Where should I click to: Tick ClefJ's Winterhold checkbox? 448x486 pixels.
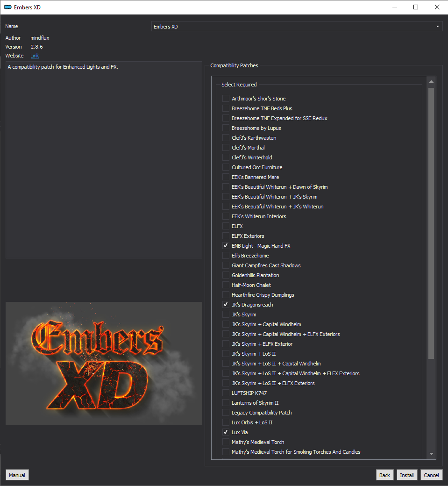coord(226,157)
